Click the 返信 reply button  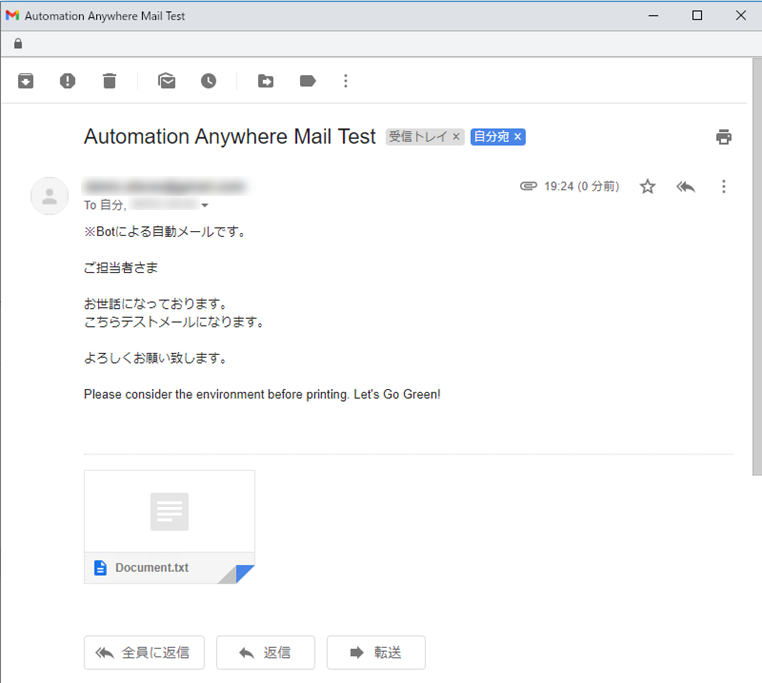(265, 652)
